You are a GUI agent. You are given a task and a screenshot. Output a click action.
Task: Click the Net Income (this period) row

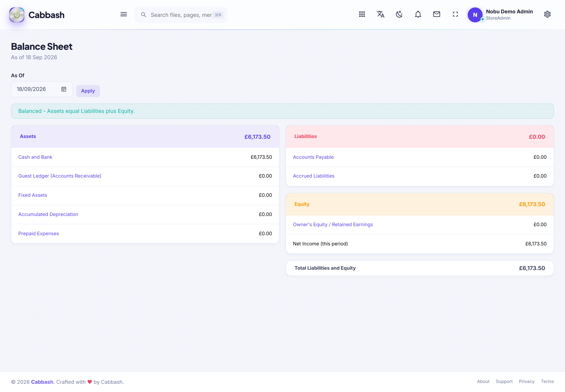point(420,244)
